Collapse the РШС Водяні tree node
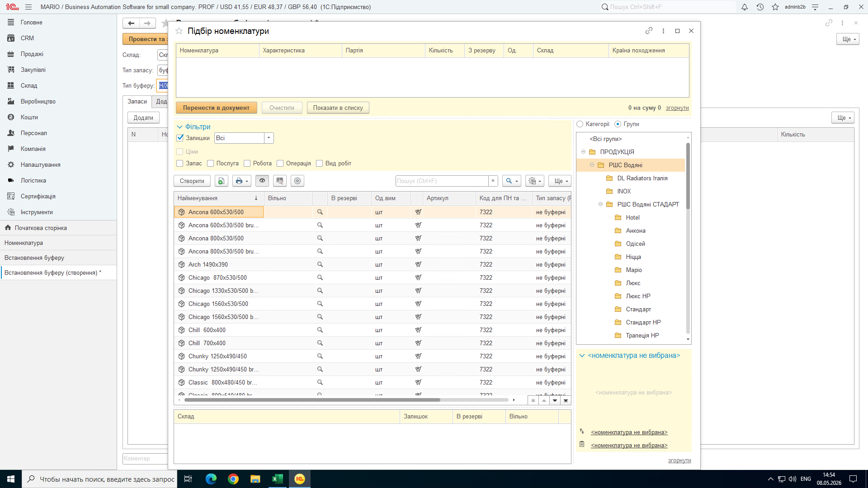This screenshot has width=868, height=488. point(592,165)
